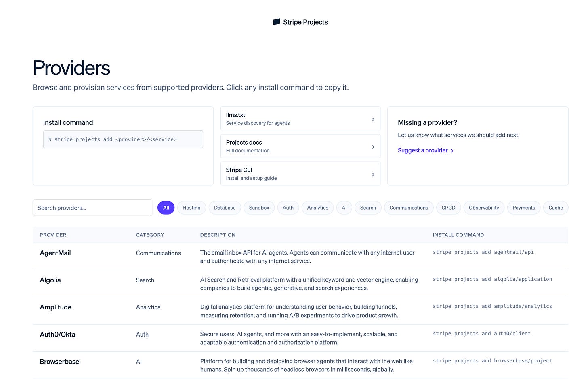The width and height of the screenshot is (588, 383).
Task: Copy the amplitude/analytics install command
Action: (x=492, y=306)
